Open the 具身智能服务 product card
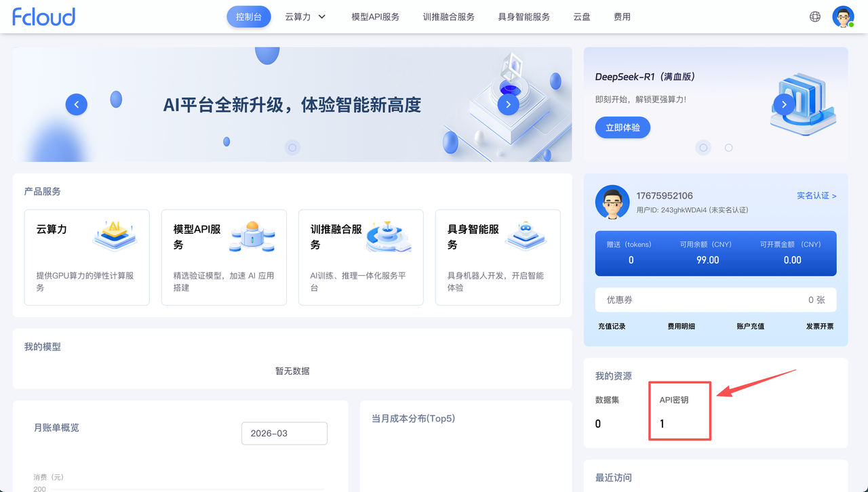The image size is (868, 492). coord(498,257)
